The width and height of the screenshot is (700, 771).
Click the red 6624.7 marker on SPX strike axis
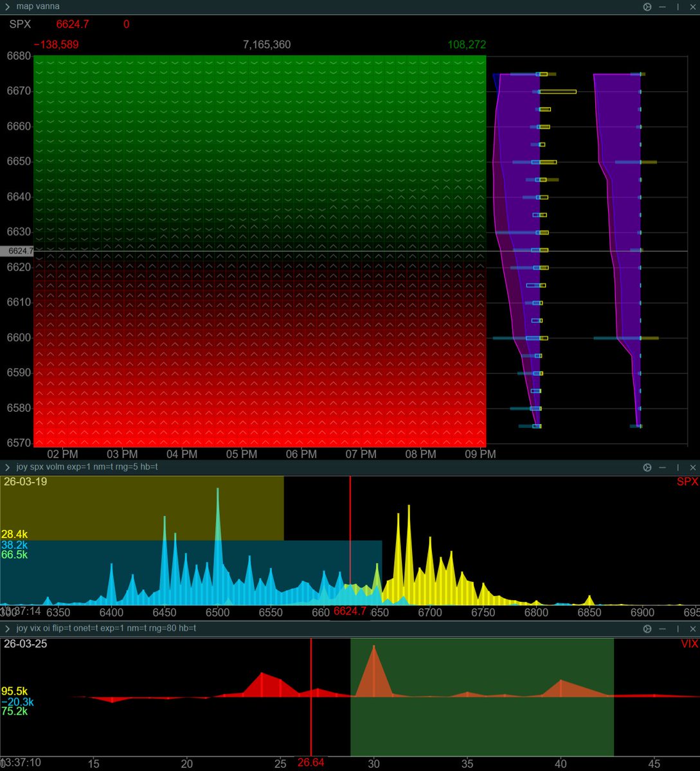[x=350, y=612]
